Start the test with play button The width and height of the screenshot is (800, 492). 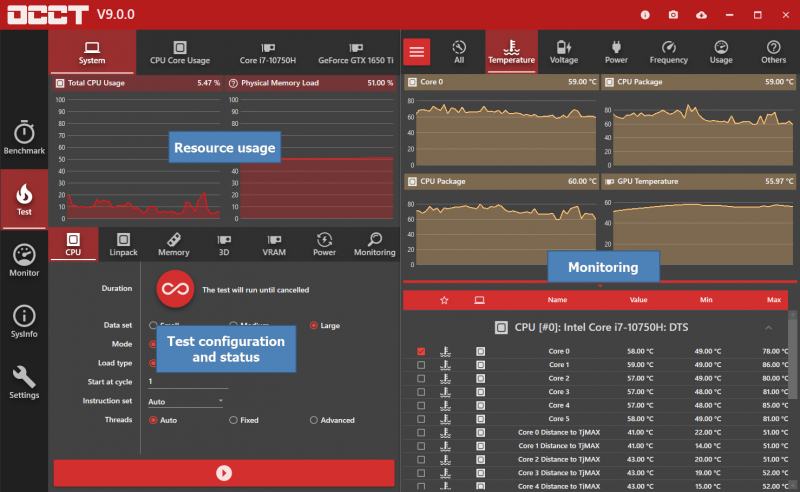pos(224,473)
